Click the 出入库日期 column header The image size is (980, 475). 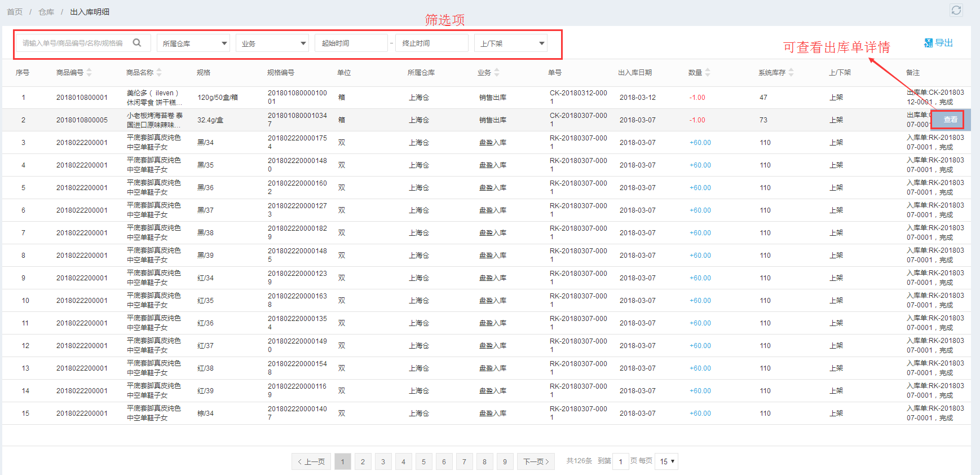(635, 73)
